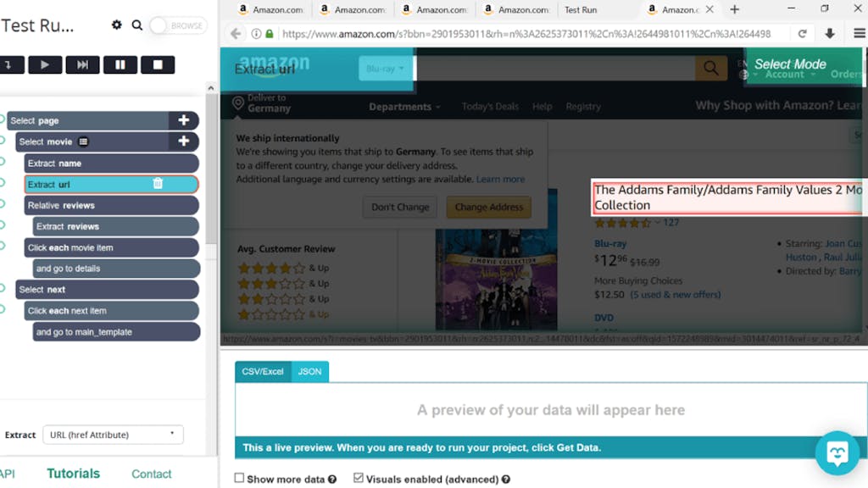This screenshot has width=868, height=488.
Task: Switch to the first Amazon.com browser tab
Action: click(270, 9)
